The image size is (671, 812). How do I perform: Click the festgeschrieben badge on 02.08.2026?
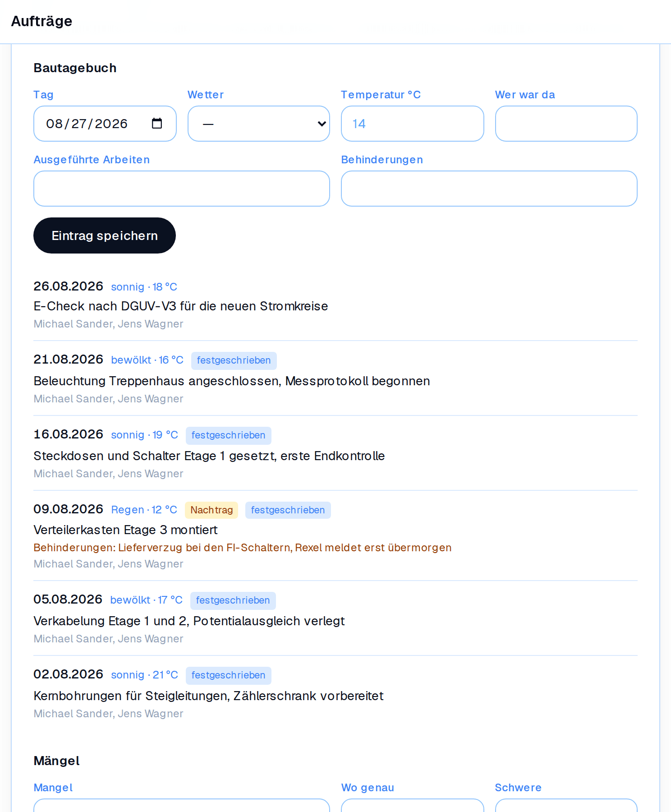coord(229,675)
